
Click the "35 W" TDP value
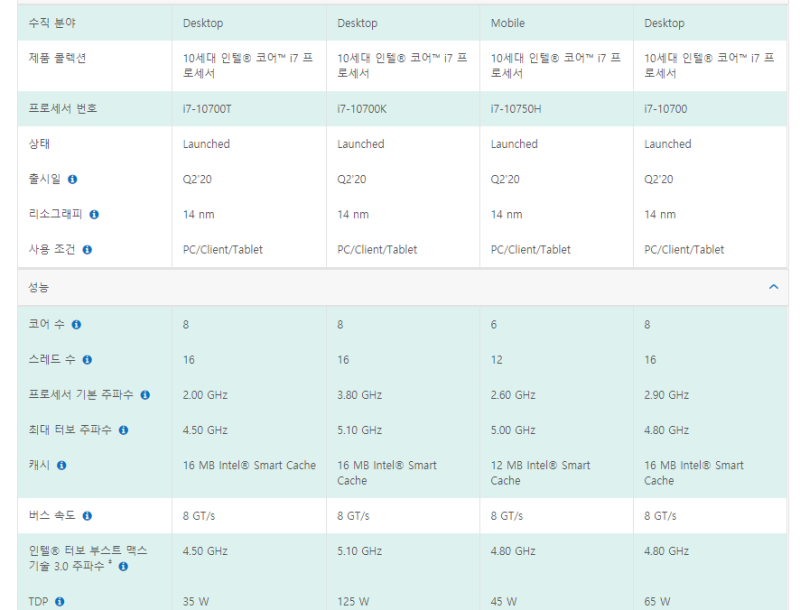[196, 602]
